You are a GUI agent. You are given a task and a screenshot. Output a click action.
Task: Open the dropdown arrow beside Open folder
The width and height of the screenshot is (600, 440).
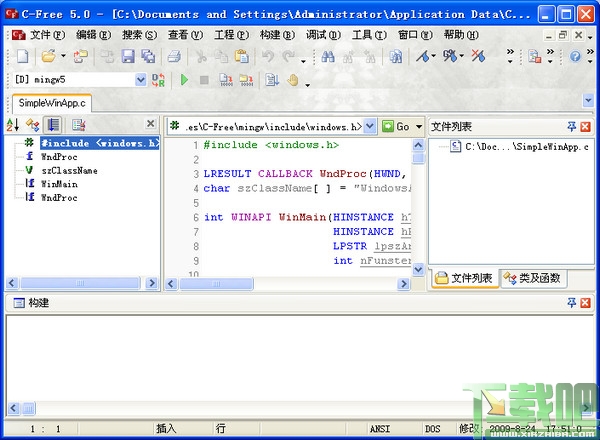coord(64,56)
